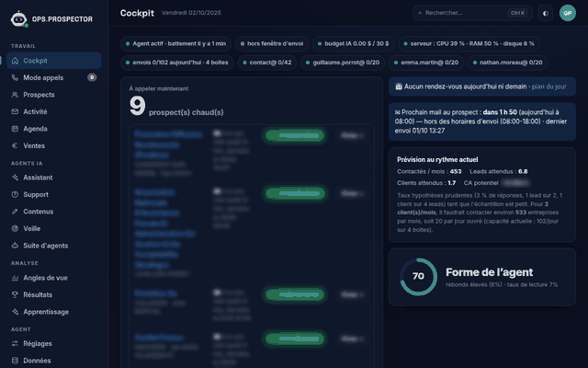Screen dimensions: 588x368
Task: Click the 'Forme de l'agent' heading
Action: (x=489, y=272)
